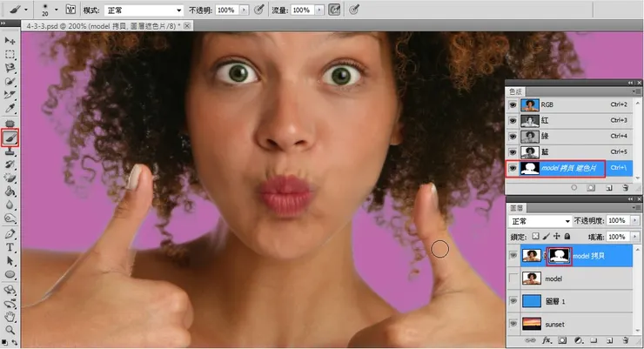Select the Rectangular Marquee tool
644x349 pixels.
tap(10, 54)
